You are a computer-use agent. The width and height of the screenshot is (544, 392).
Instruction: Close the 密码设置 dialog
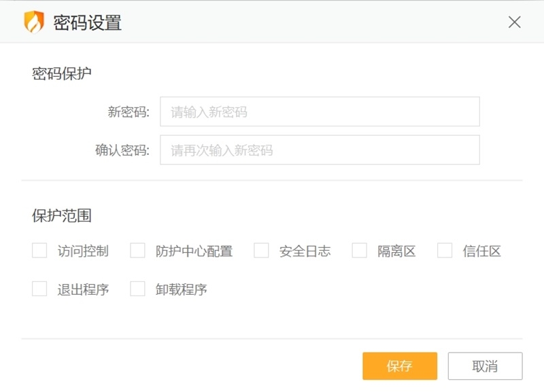point(515,22)
